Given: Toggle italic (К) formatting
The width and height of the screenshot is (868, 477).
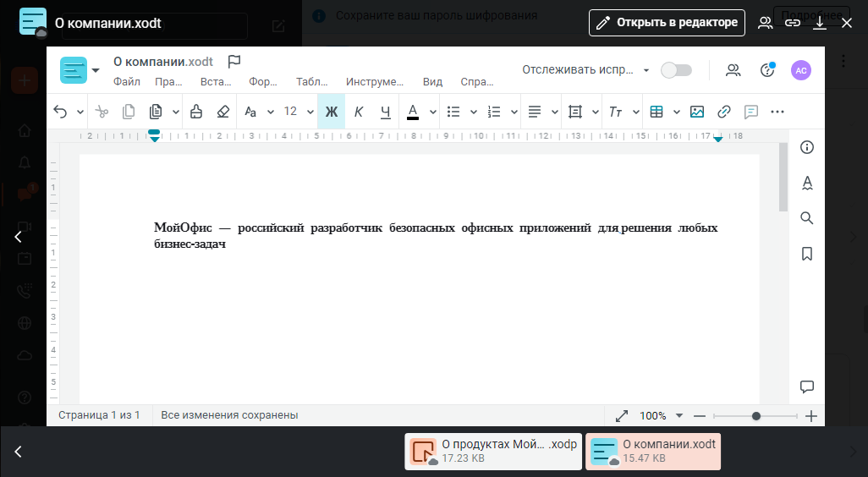Looking at the screenshot, I should tap(358, 112).
